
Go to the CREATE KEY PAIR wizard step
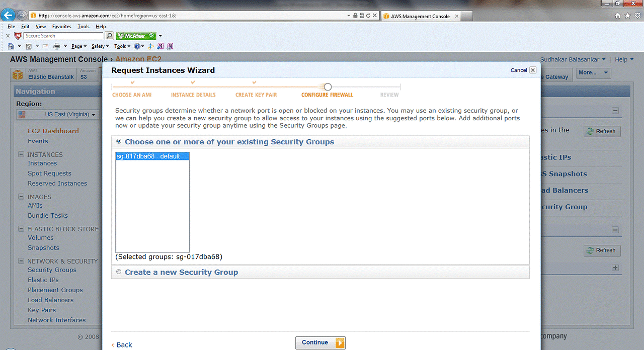point(256,95)
